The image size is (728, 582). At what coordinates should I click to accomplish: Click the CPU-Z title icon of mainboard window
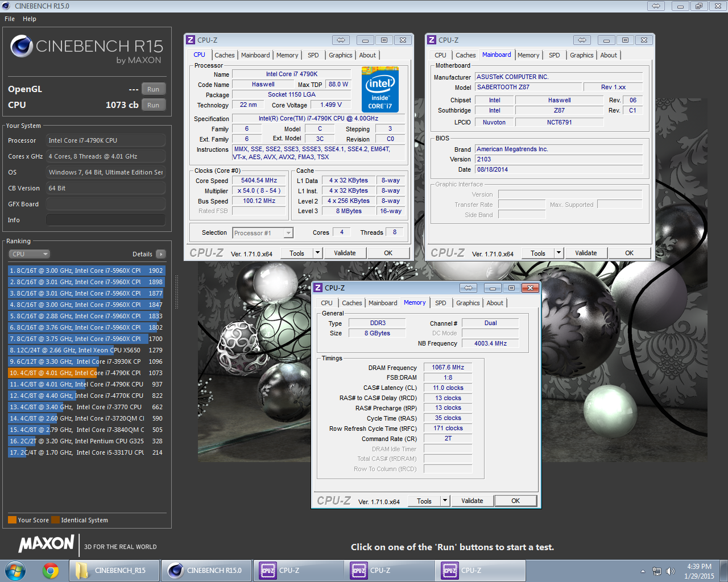tap(432, 40)
